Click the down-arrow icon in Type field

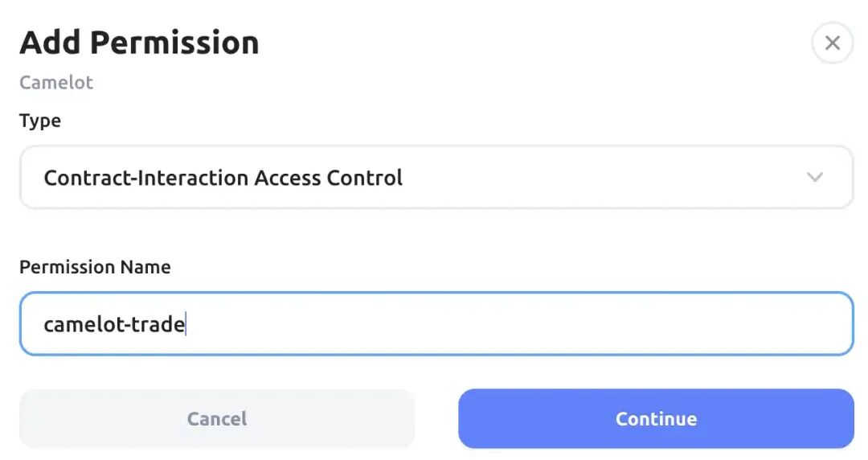click(814, 177)
